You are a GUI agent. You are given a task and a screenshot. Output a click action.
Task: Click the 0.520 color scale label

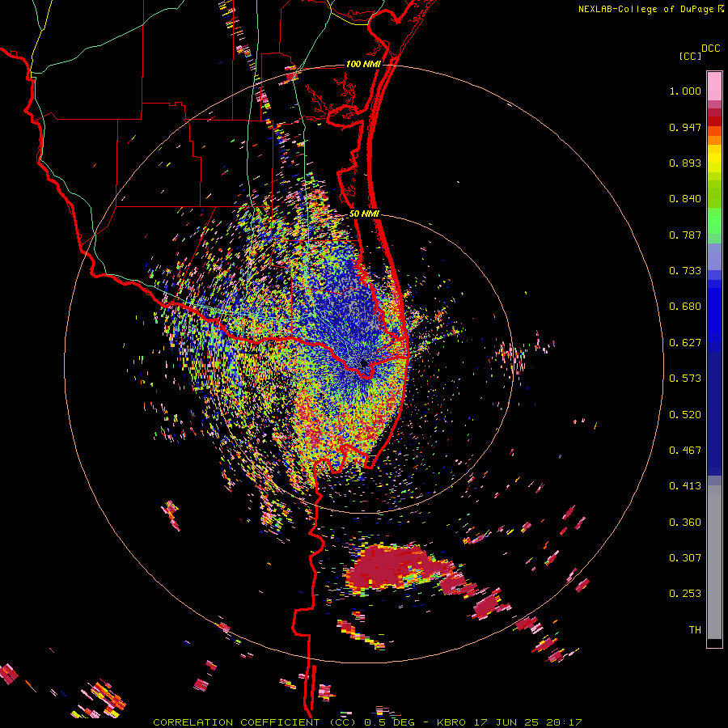point(685,415)
